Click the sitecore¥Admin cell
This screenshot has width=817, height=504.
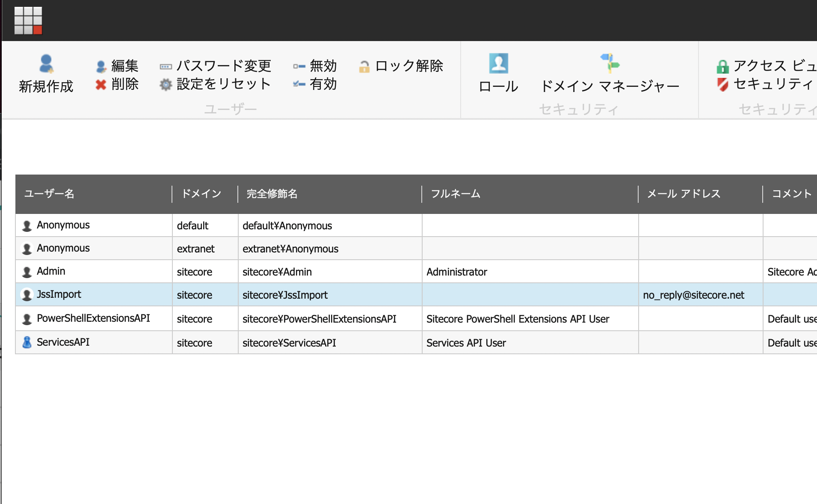[330, 272]
